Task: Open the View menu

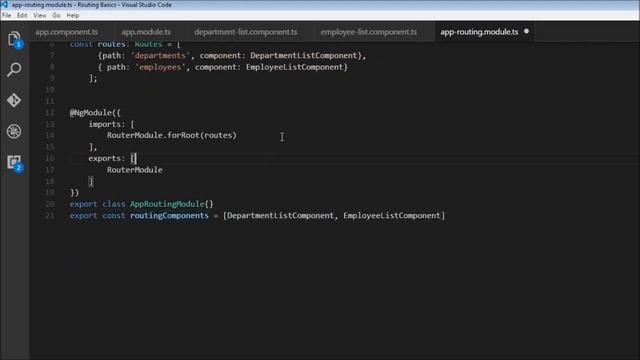Action: pyautogui.click(x=40, y=16)
